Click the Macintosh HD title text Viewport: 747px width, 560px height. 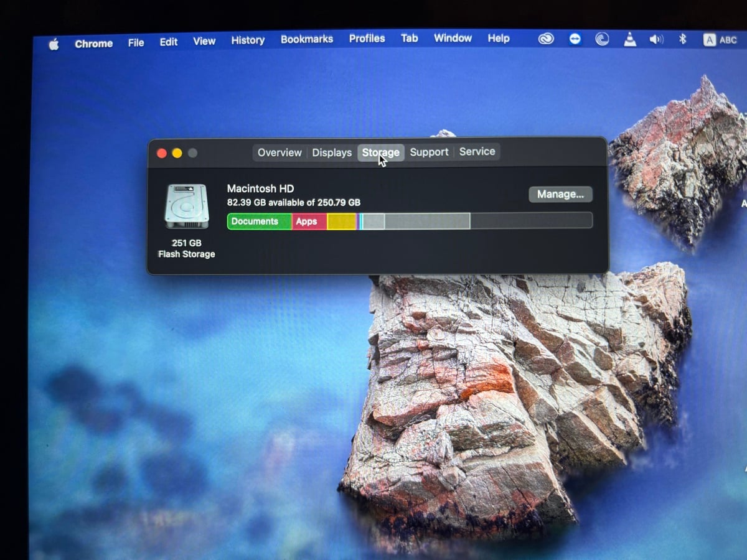(260, 189)
